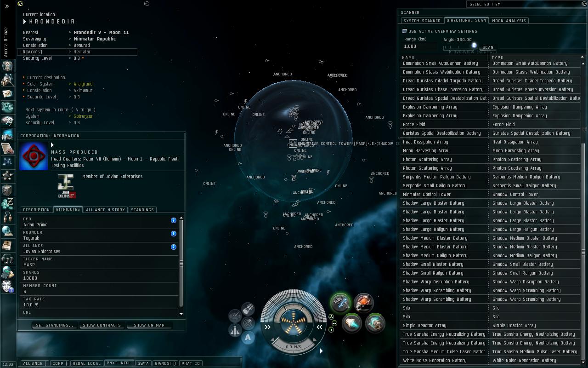Select the Directional Scan tab
This screenshot has width=588, height=368.
(x=466, y=20)
